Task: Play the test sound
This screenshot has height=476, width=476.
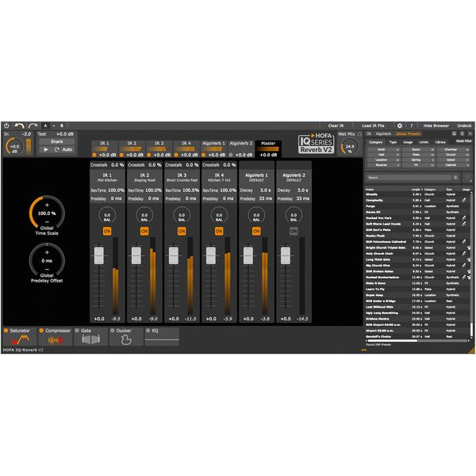Action: [x=46, y=150]
